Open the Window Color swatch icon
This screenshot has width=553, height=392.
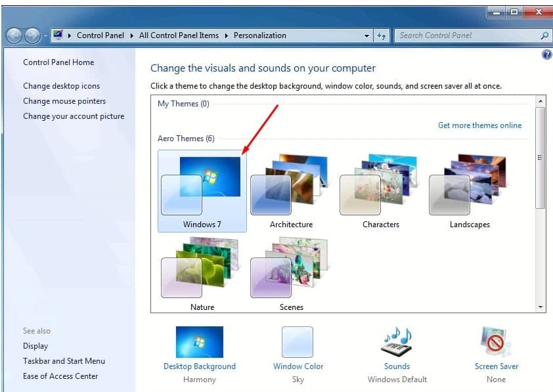click(x=298, y=342)
